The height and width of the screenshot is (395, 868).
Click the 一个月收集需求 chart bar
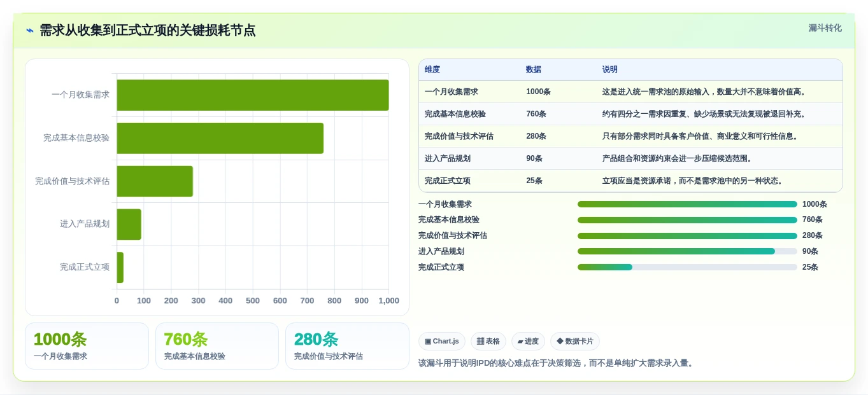pyautogui.click(x=253, y=95)
